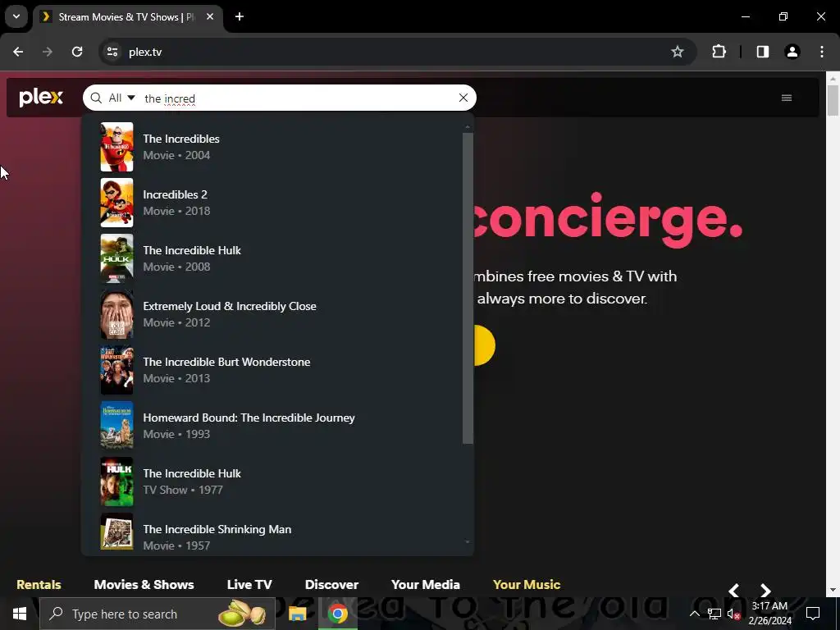Open Chrome extensions puzzle icon
The width and height of the screenshot is (840, 630).
point(719,52)
